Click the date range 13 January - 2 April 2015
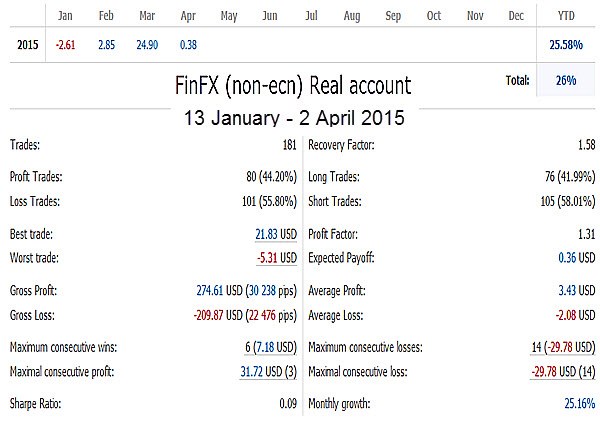Image resolution: width=600 pixels, height=421 pixels. tap(294, 117)
